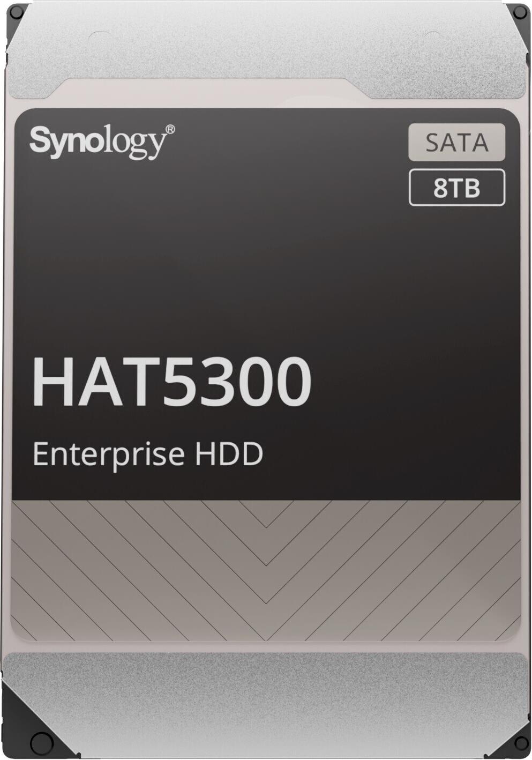Click the top-right screw hole
This screenshot has height=760, width=532.
(518, 13)
